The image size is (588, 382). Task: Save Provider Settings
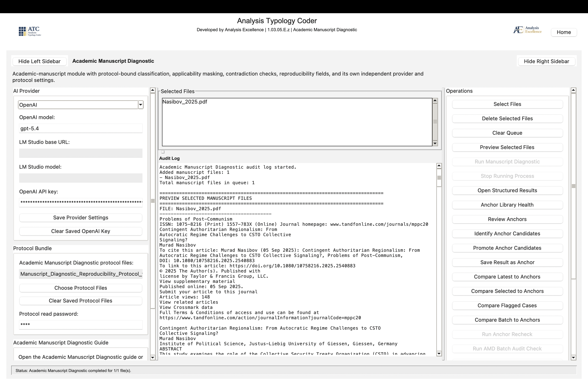click(80, 218)
